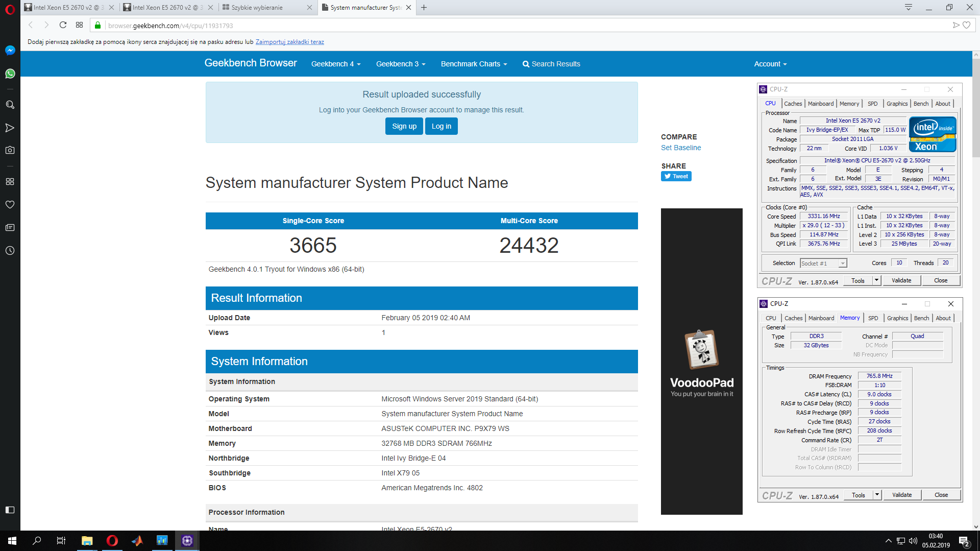Image resolution: width=980 pixels, height=551 pixels.
Task: Reload the Geekbench page
Action: (63, 25)
